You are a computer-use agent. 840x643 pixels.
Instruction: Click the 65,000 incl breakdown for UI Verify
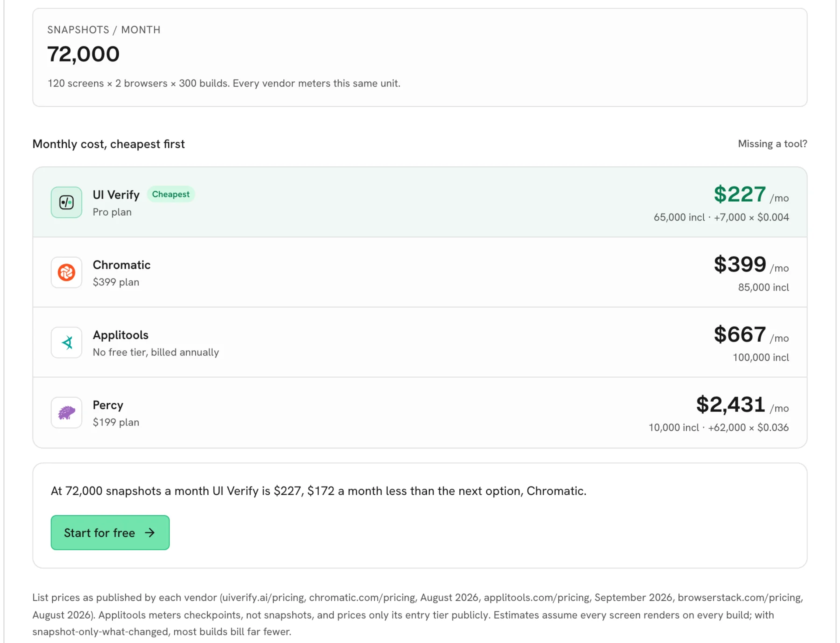pos(721,217)
